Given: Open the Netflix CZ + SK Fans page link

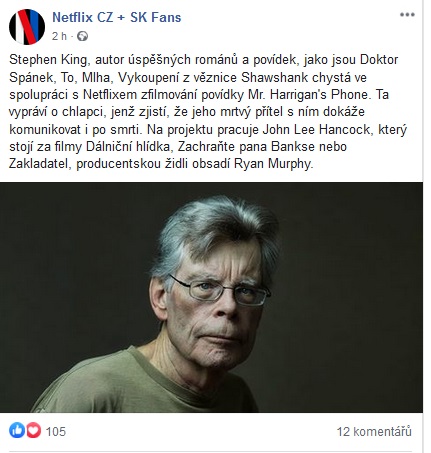Looking at the screenshot, I should click(x=117, y=17).
